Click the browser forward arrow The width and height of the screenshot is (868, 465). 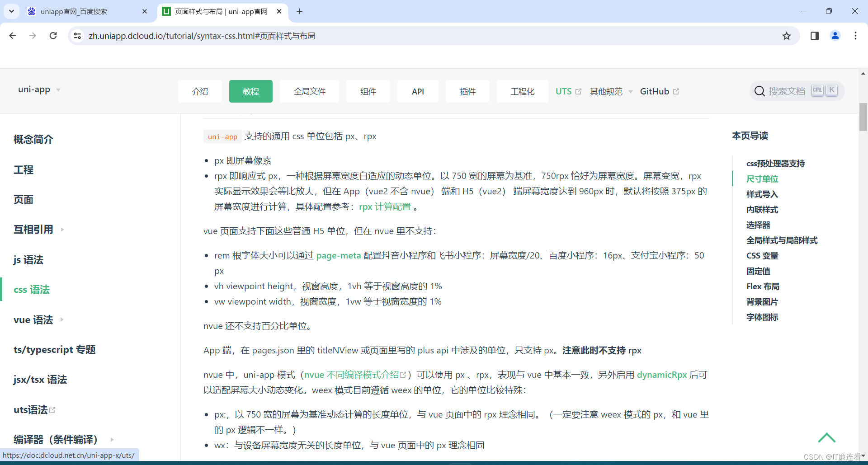tap(33, 36)
